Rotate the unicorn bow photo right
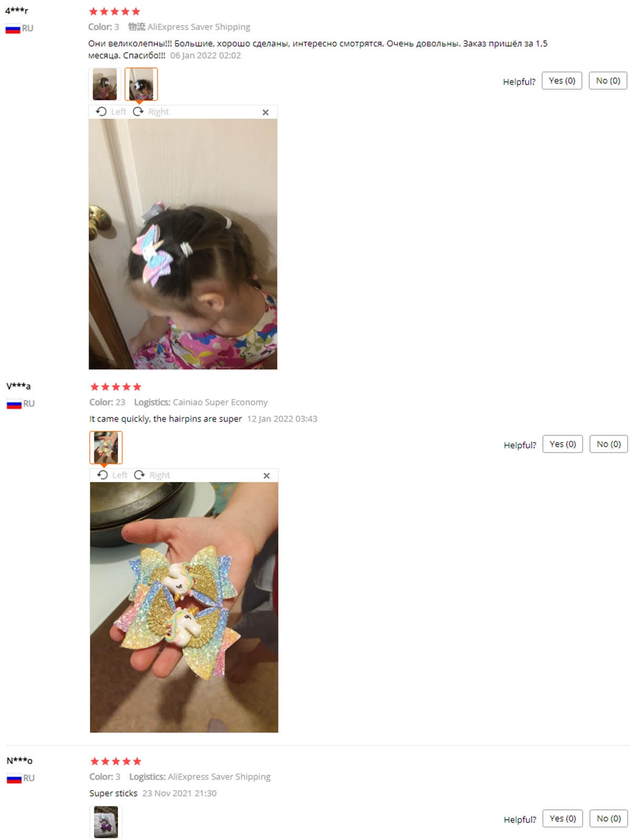630x840 pixels. coord(152,475)
